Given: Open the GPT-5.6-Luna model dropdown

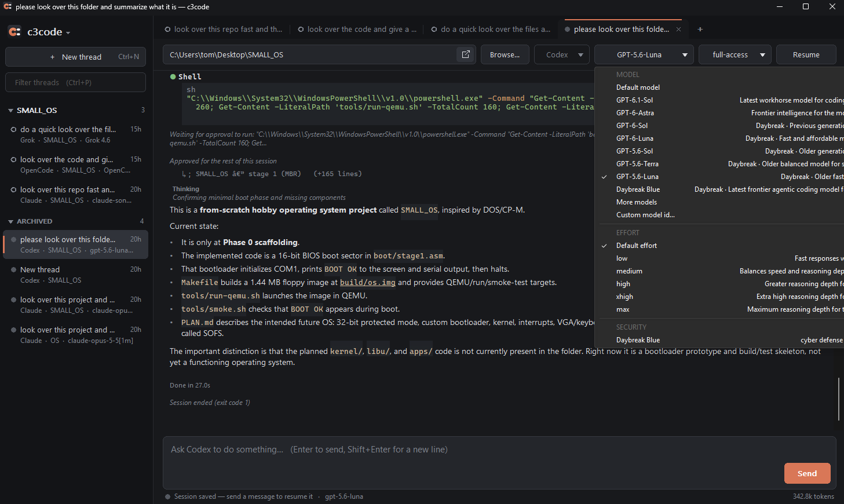Looking at the screenshot, I should point(644,54).
